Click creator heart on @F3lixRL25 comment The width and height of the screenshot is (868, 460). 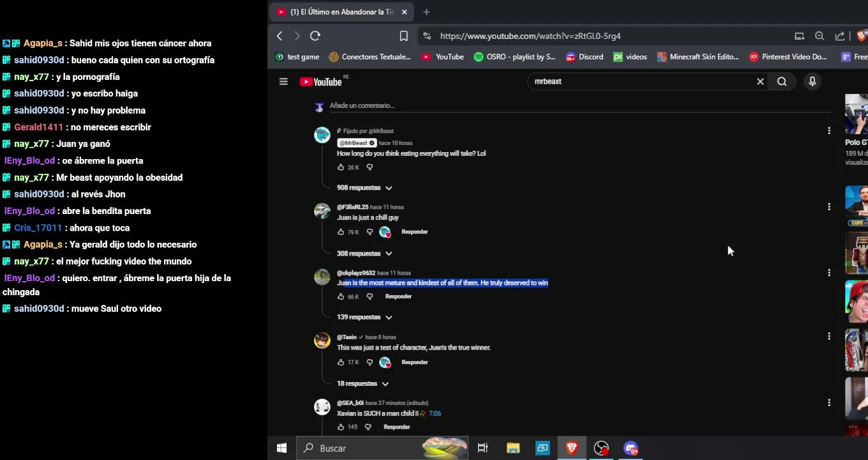(x=385, y=232)
